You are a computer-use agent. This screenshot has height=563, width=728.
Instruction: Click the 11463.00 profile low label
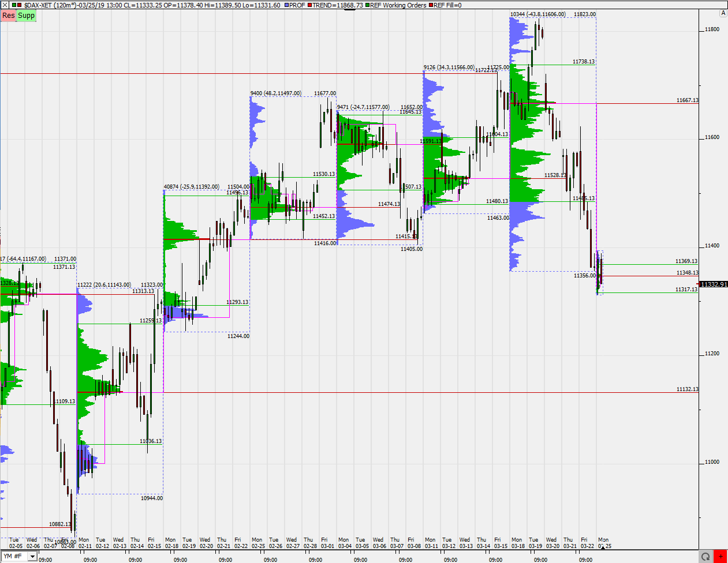pos(498,218)
